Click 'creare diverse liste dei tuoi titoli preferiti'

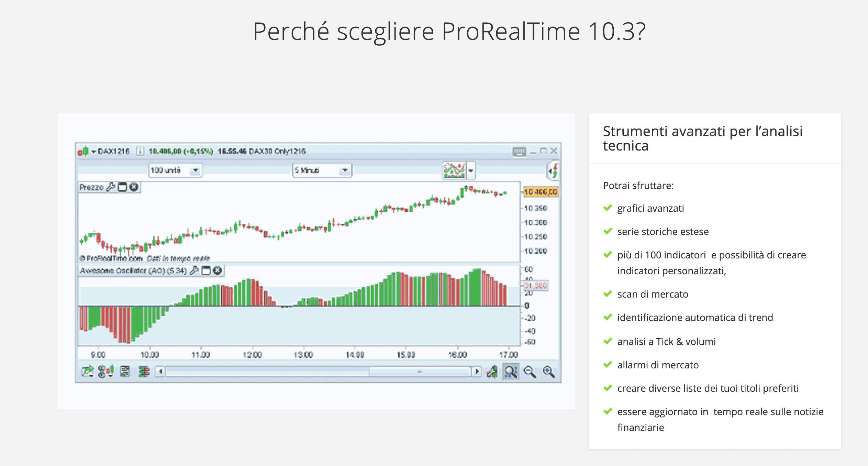(708, 388)
